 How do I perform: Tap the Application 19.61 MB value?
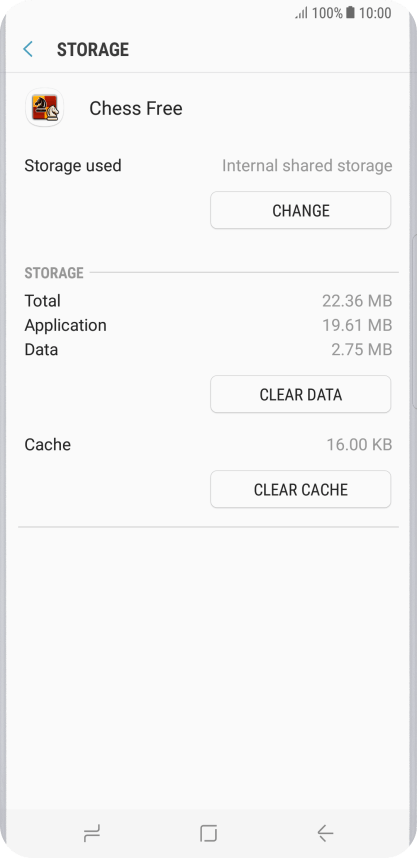click(x=357, y=325)
